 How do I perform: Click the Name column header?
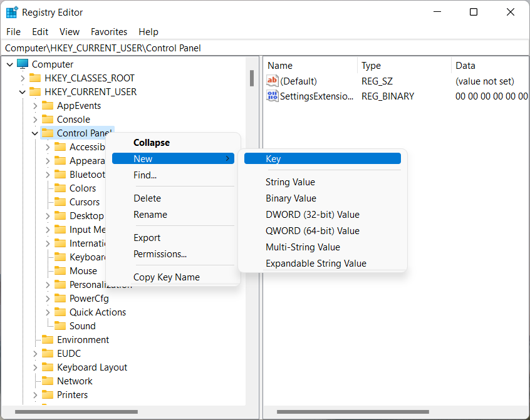coord(310,66)
